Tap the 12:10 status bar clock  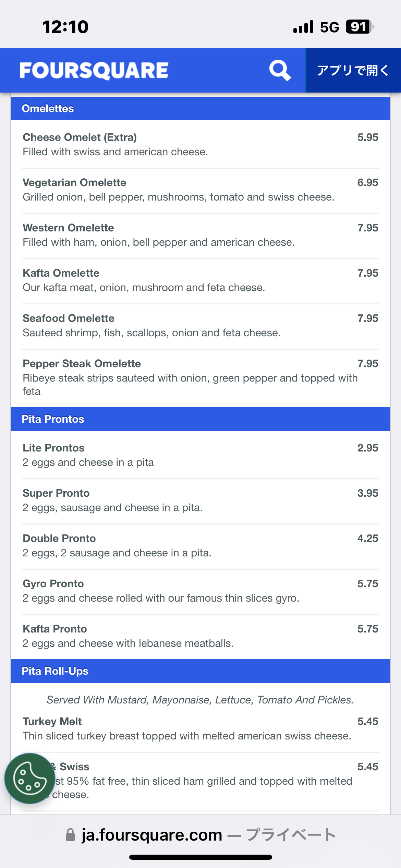coord(65,27)
